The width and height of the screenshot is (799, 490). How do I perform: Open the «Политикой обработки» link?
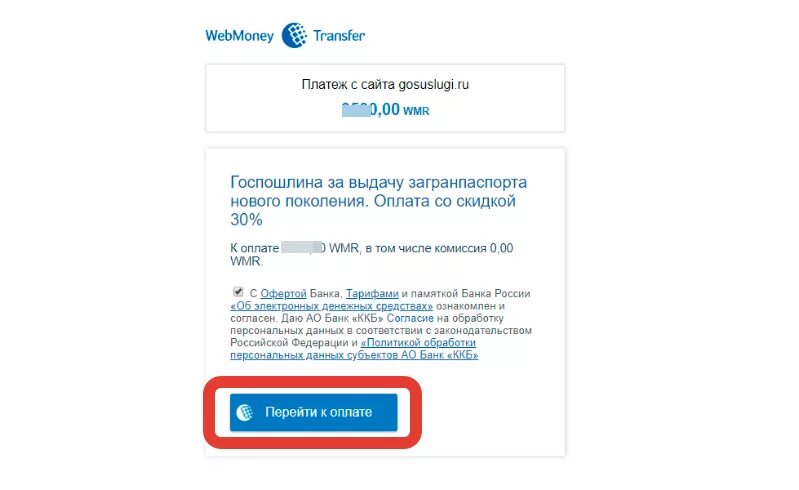[x=418, y=343]
